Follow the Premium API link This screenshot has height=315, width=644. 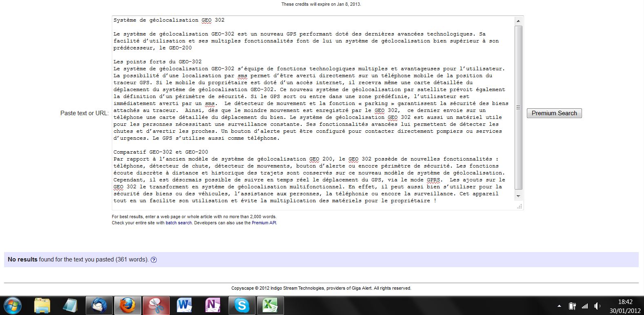(x=264, y=223)
